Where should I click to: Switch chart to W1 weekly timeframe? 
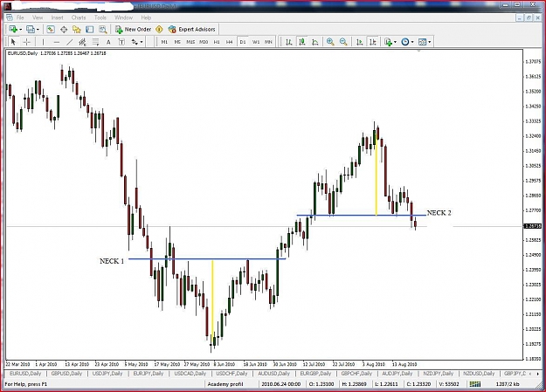pos(256,42)
